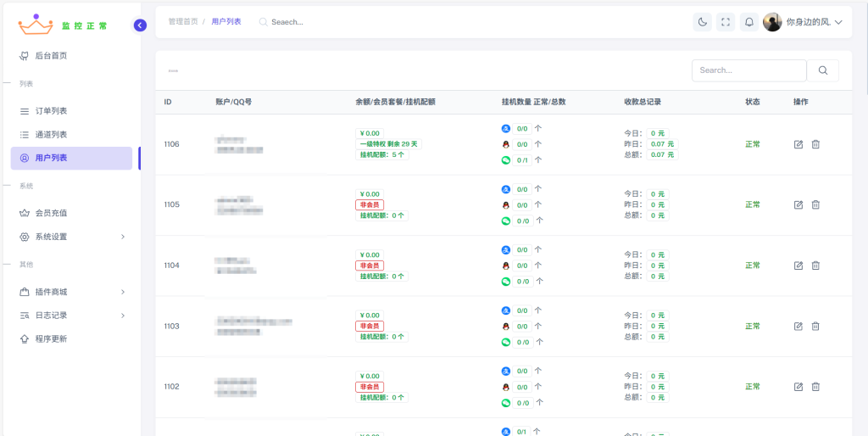
Task: Click the 状态 column header
Action: [x=753, y=102]
